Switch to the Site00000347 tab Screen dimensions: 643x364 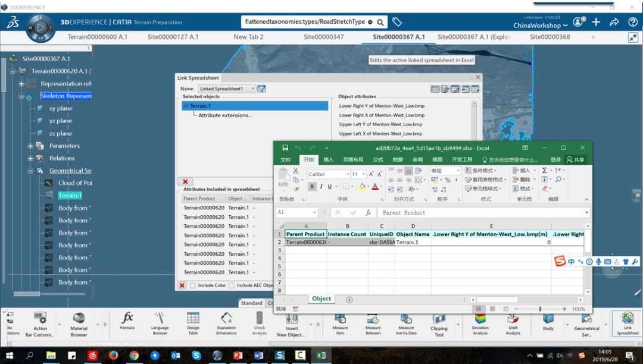coord(323,37)
